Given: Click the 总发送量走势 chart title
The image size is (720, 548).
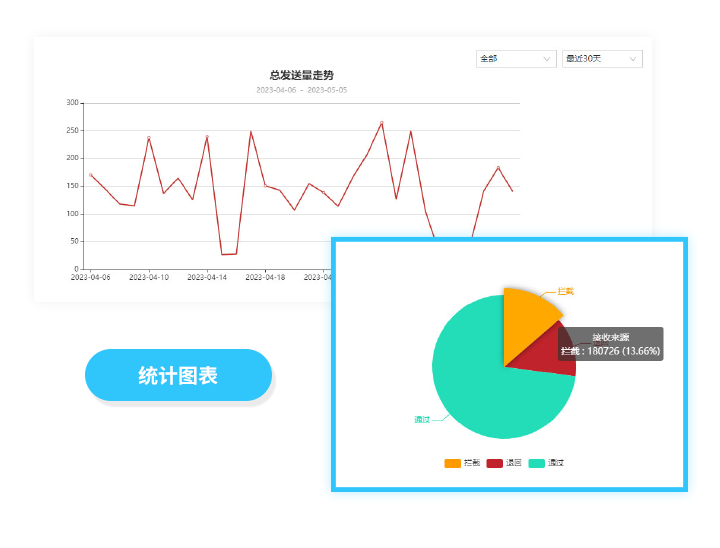Looking at the screenshot, I should tap(301, 75).
